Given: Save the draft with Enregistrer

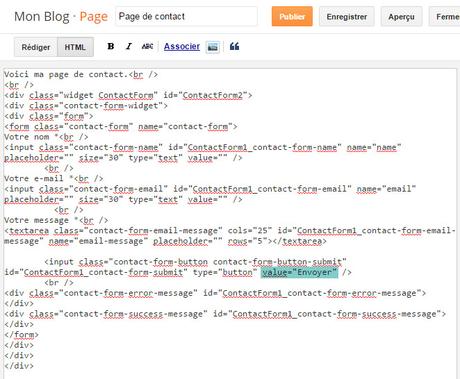Looking at the screenshot, I should (x=347, y=16).
